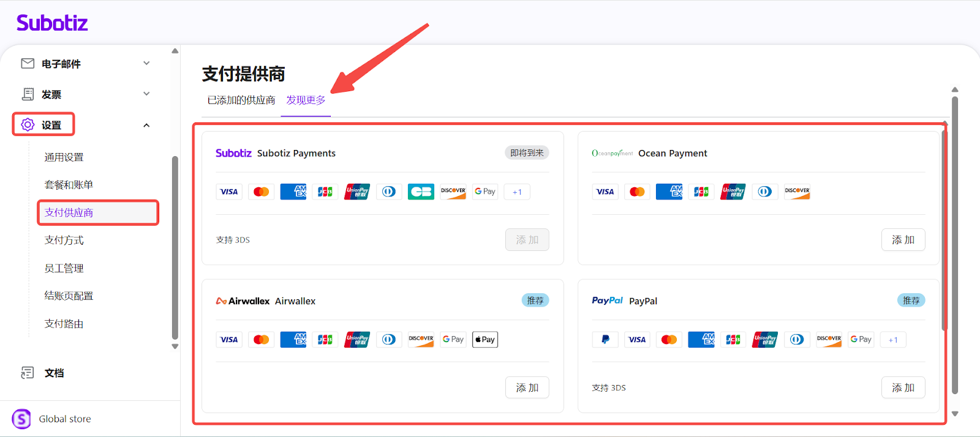This screenshot has height=437, width=980.
Task: Open 结账页配置 in the sidebar
Action: coord(69,296)
